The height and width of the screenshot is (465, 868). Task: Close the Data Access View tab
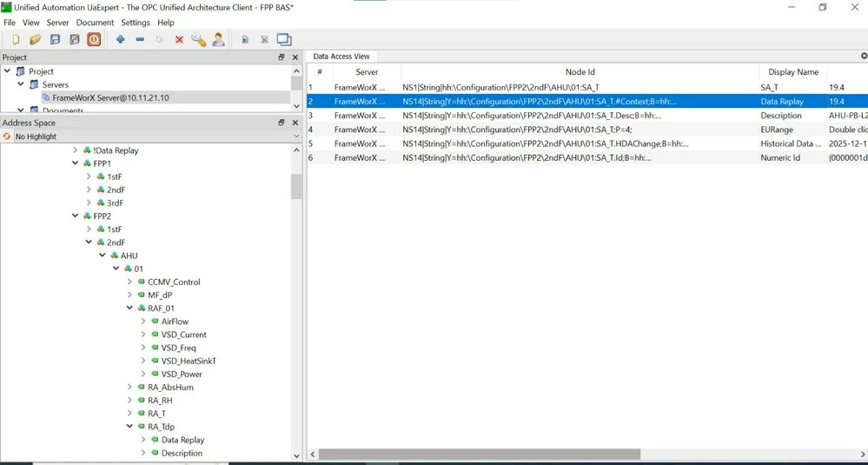coord(865,56)
